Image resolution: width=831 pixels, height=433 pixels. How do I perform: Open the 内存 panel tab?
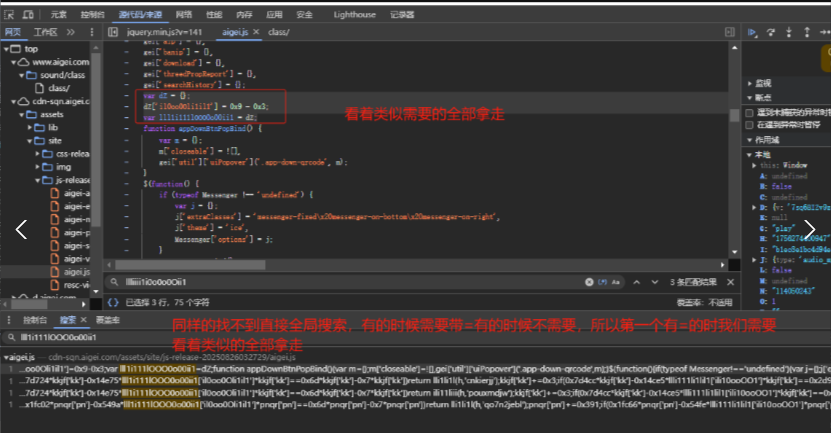[x=244, y=15]
